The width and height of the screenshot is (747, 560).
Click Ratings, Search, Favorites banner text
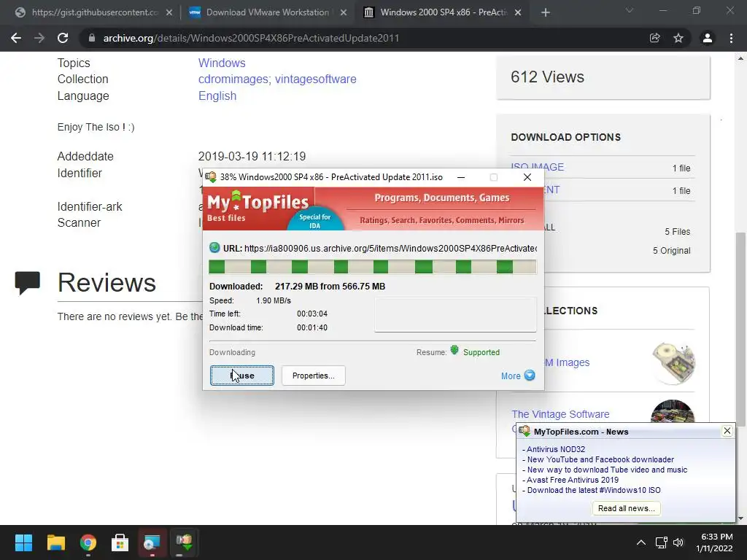tap(441, 220)
